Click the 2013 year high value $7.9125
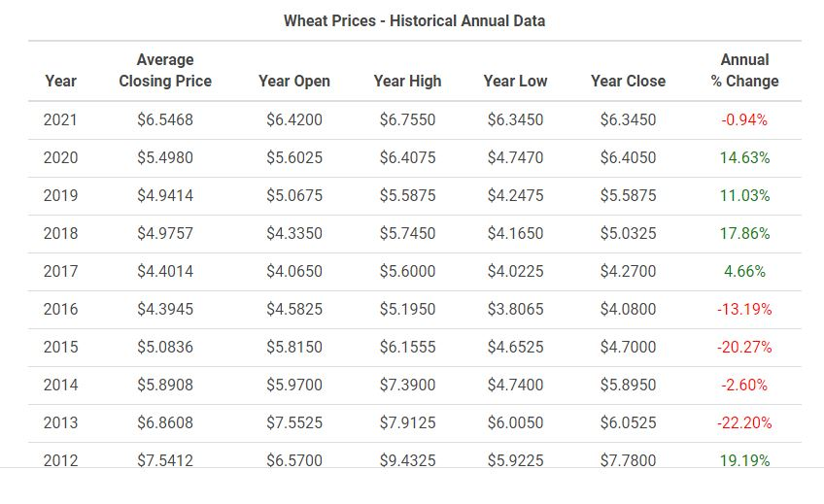Screen dimensions: 824x504 pos(407,423)
